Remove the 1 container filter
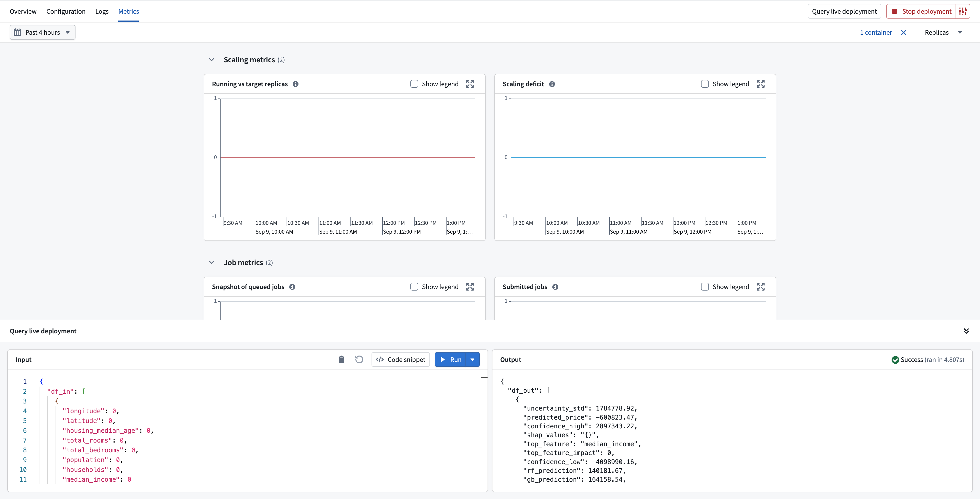Image resolution: width=980 pixels, height=499 pixels. (x=904, y=32)
